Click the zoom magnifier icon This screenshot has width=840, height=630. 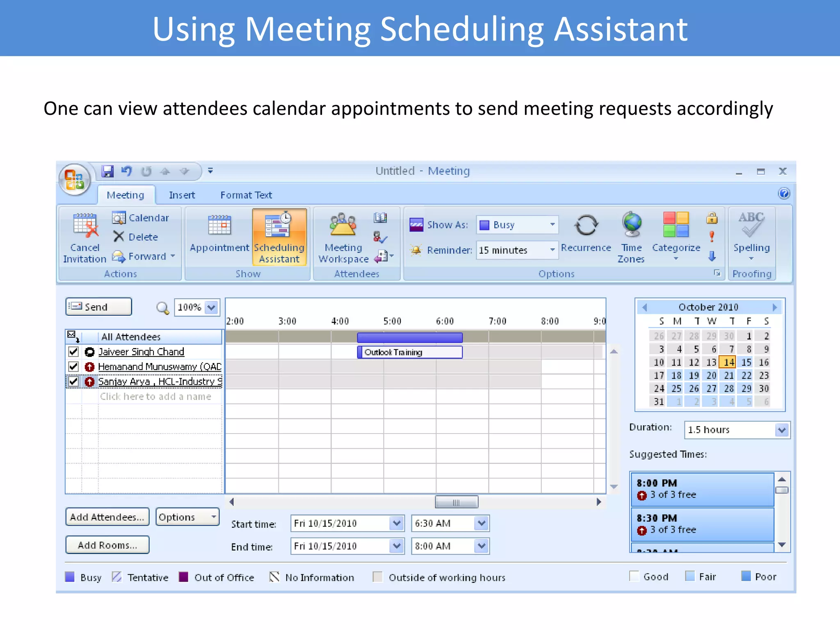[163, 308]
